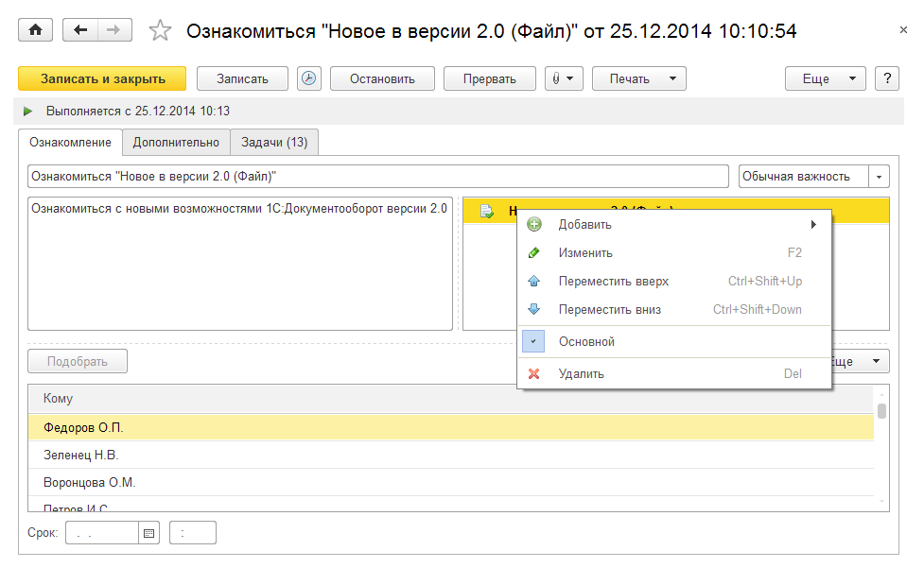
Task: Switch to the Задачи (13) tab
Action: (x=274, y=142)
